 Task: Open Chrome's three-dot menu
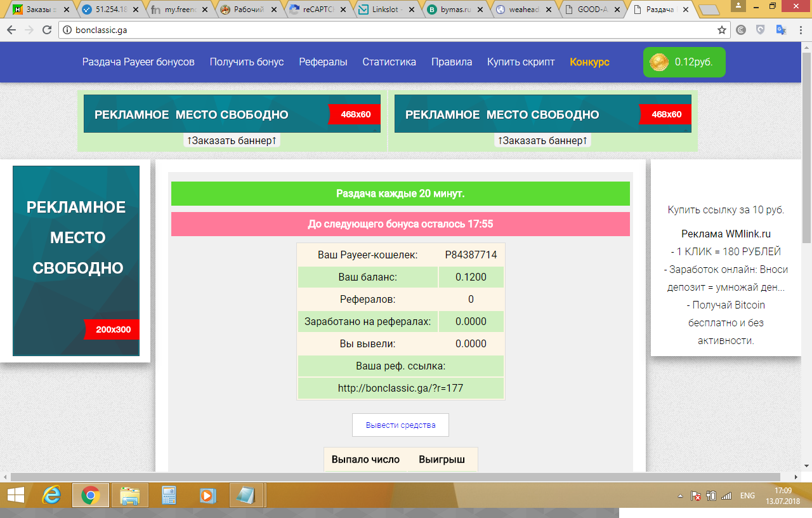pyautogui.click(x=801, y=30)
